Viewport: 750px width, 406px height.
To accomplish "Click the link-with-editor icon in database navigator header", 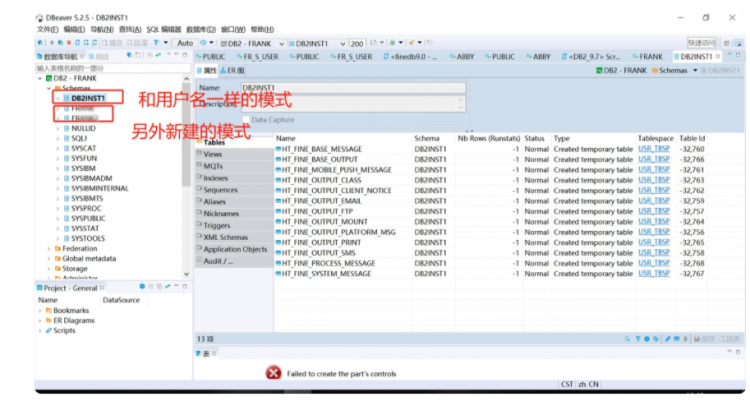I will pyautogui.click(x=158, y=55).
